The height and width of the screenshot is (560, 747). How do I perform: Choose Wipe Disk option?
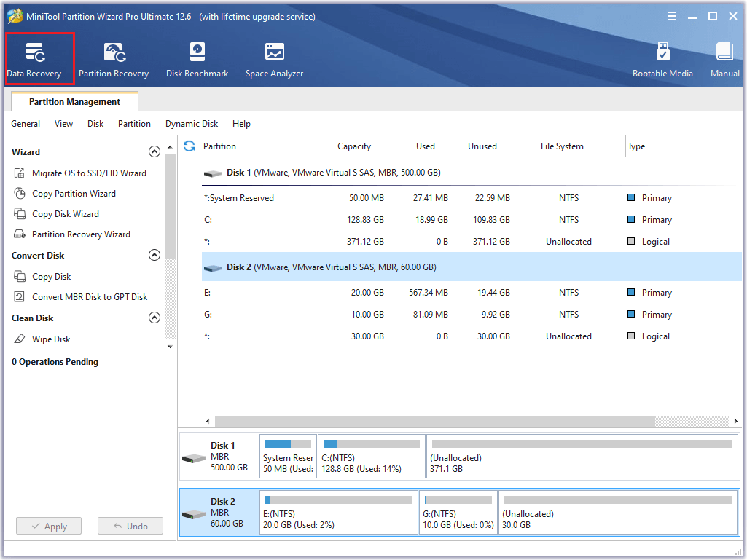(51, 339)
